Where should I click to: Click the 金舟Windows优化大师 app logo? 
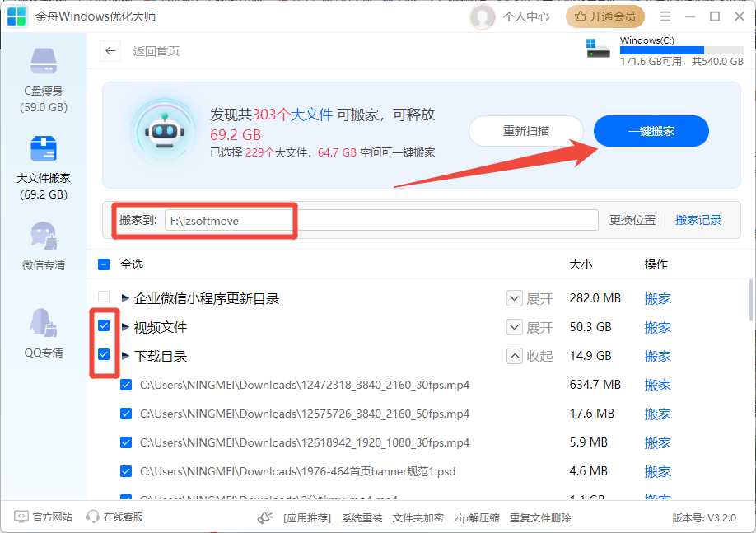coord(16,16)
